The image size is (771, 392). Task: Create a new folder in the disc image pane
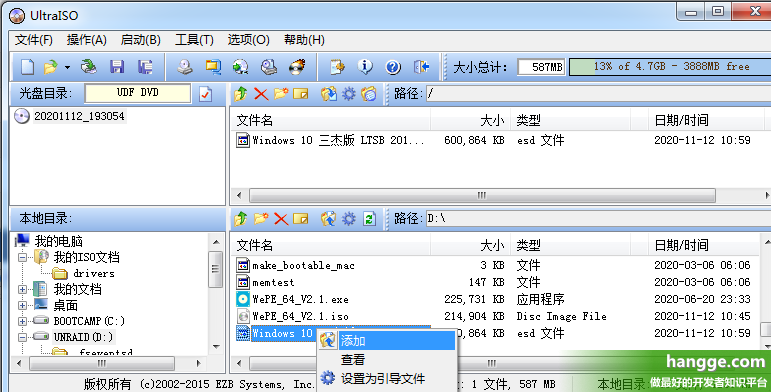coord(281,93)
